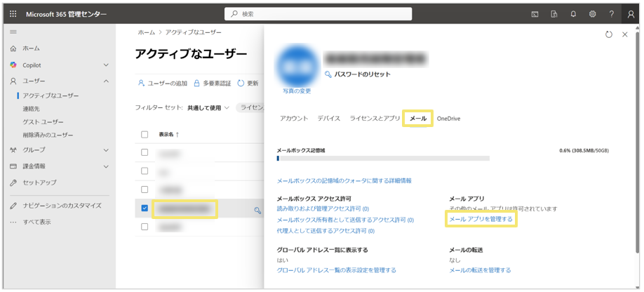
Task: Check the fifth user row checkbox
Action: 145,227
